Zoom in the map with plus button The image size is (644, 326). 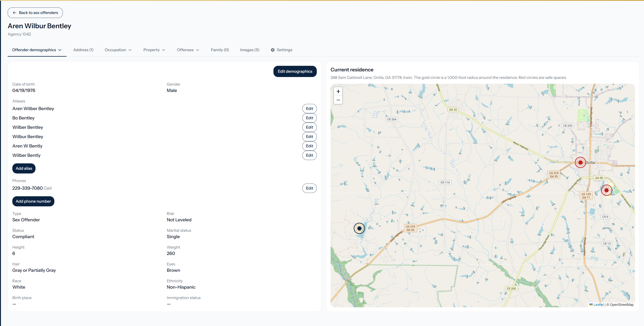click(x=338, y=91)
